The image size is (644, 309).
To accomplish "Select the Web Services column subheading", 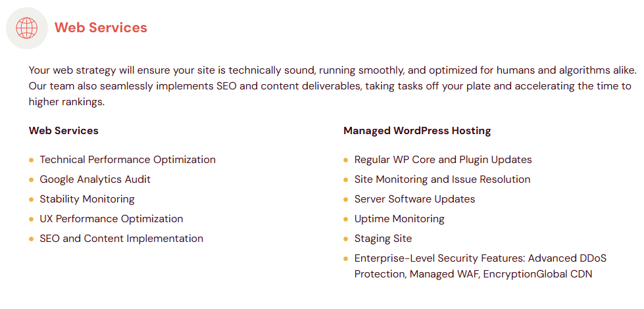I will coord(63,131).
